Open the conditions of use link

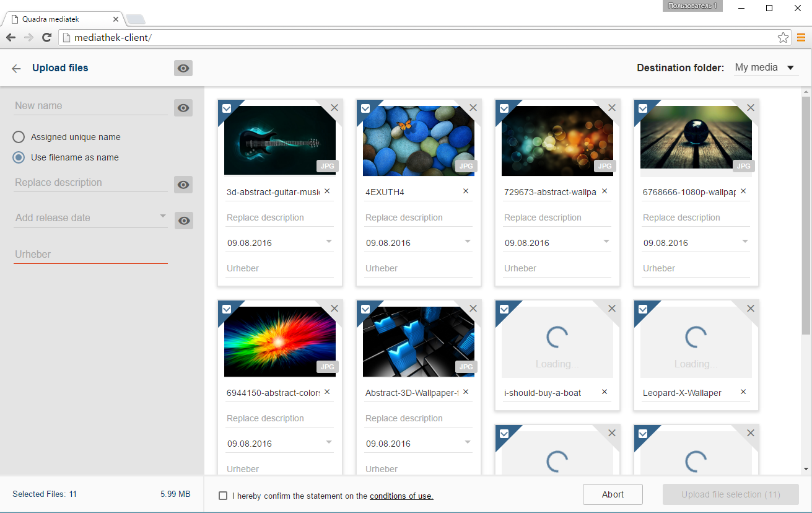pos(401,496)
